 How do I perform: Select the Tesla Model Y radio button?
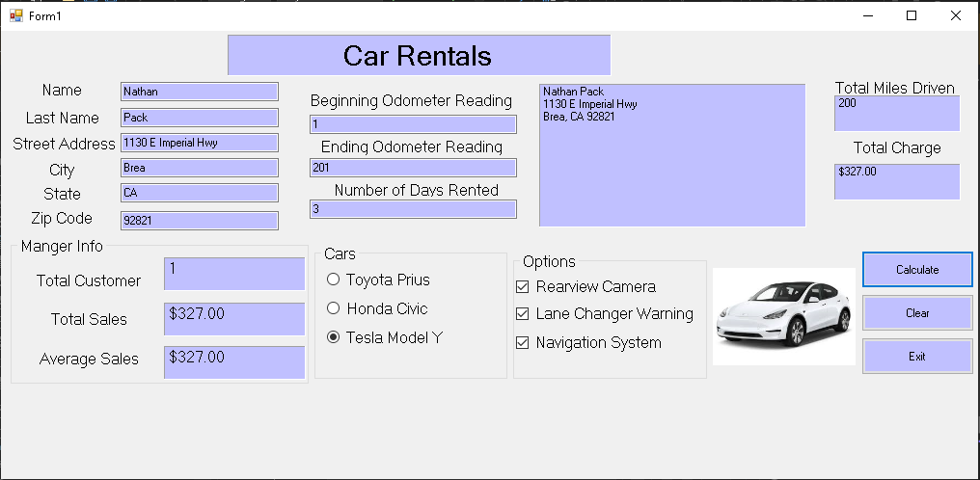[x=334, y=338]
